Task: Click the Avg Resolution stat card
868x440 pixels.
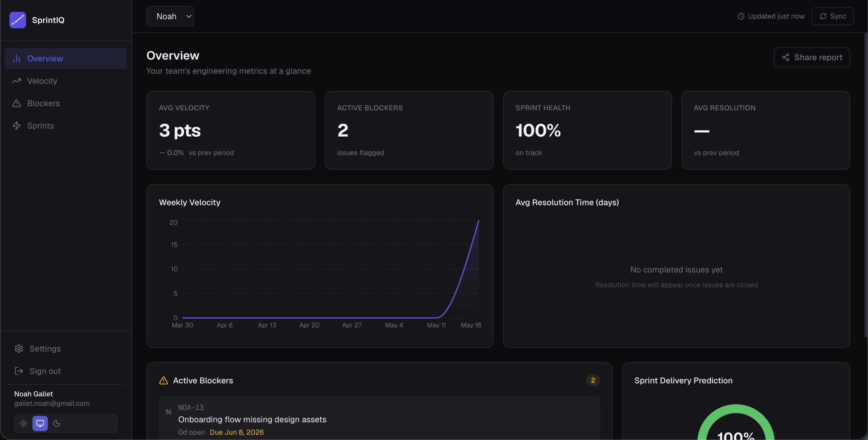Action: 766,130
